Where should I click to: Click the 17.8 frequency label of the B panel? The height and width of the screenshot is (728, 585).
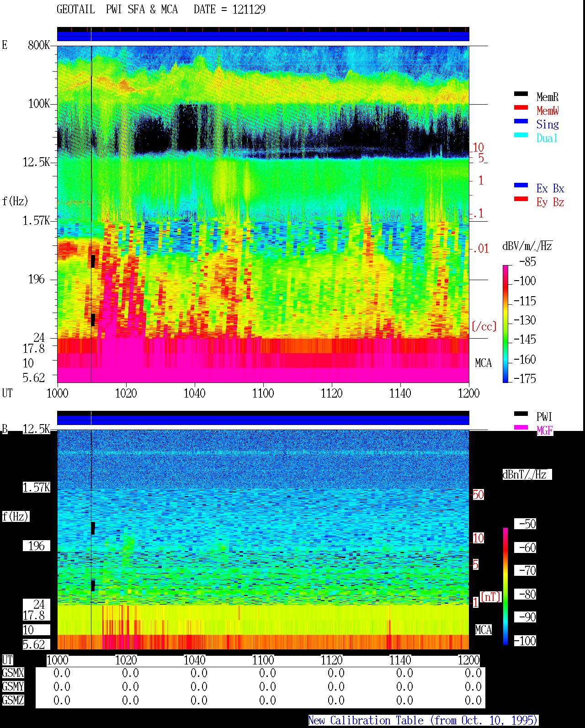click(34, 616)
